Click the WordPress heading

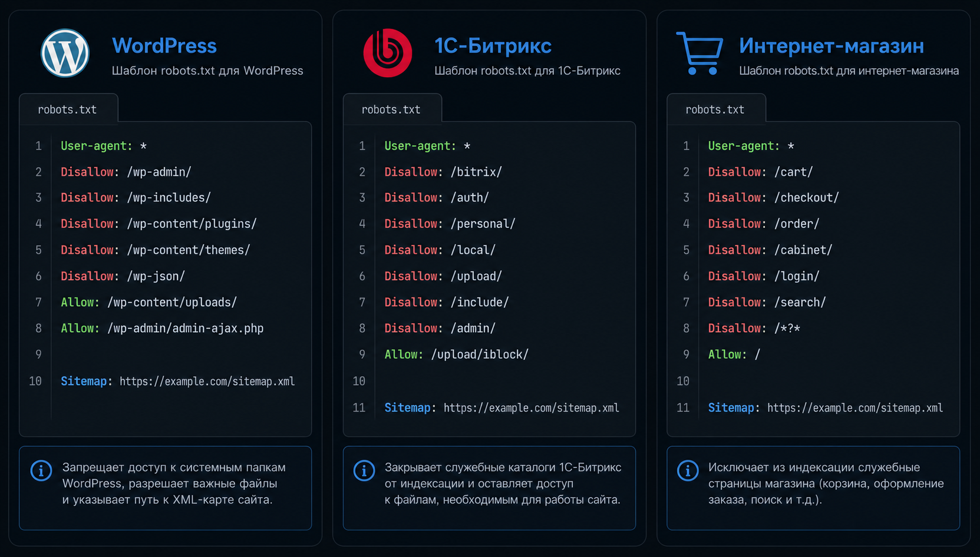pyautogui.click(x=164, y=46)
